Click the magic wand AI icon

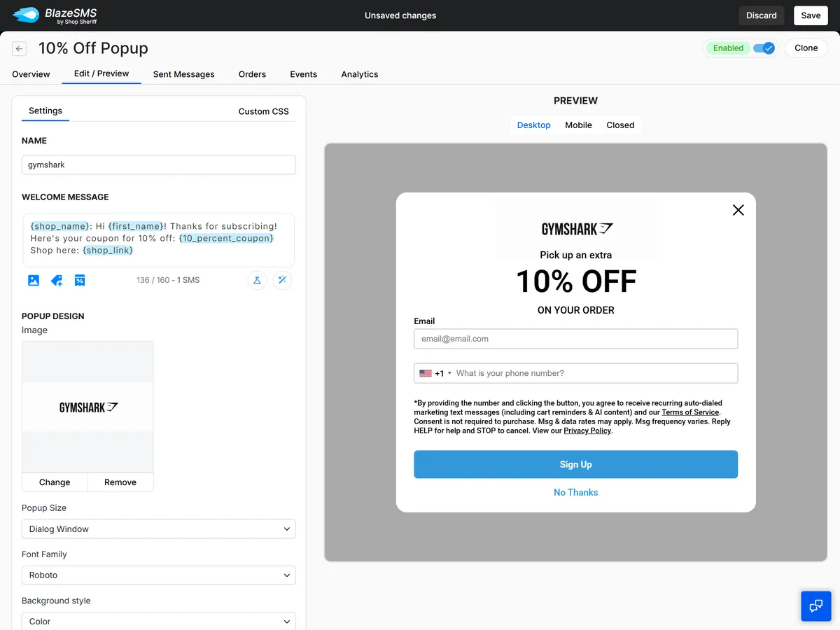click(282, 281)
